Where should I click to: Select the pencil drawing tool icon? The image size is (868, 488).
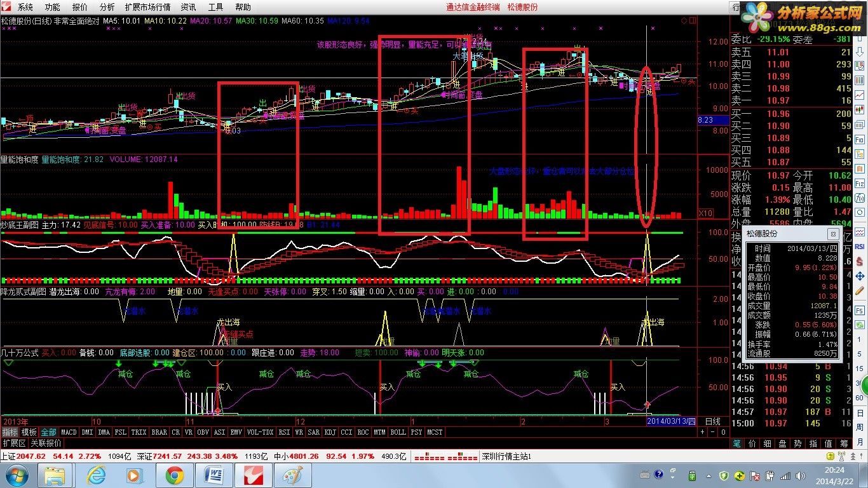(x=859, y=290)
